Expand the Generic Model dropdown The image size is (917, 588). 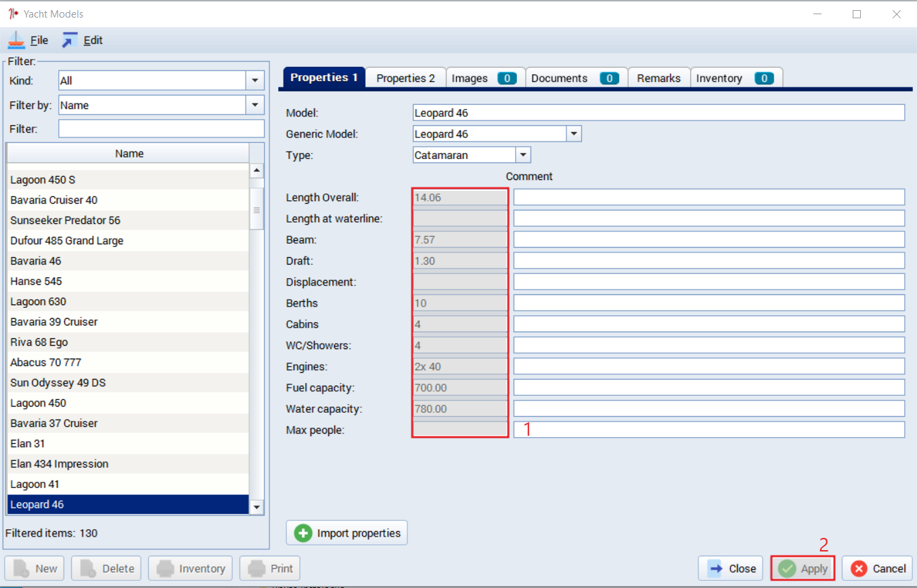click(x=574, y=134)
